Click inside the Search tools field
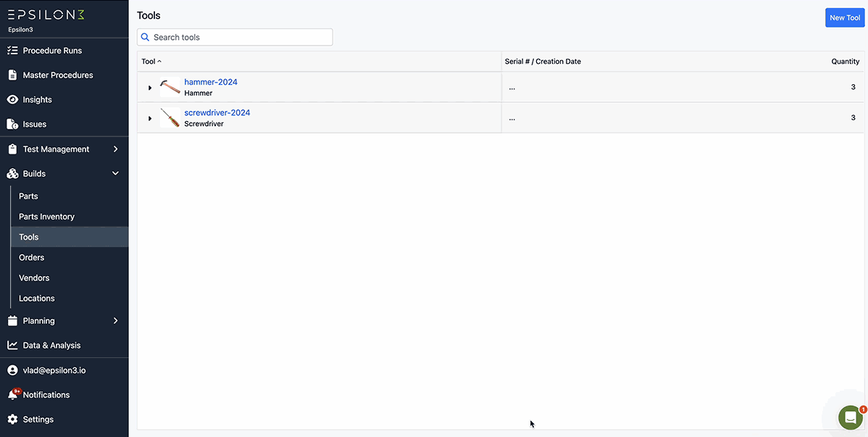 pyautogui.click(x=235, y=36)
